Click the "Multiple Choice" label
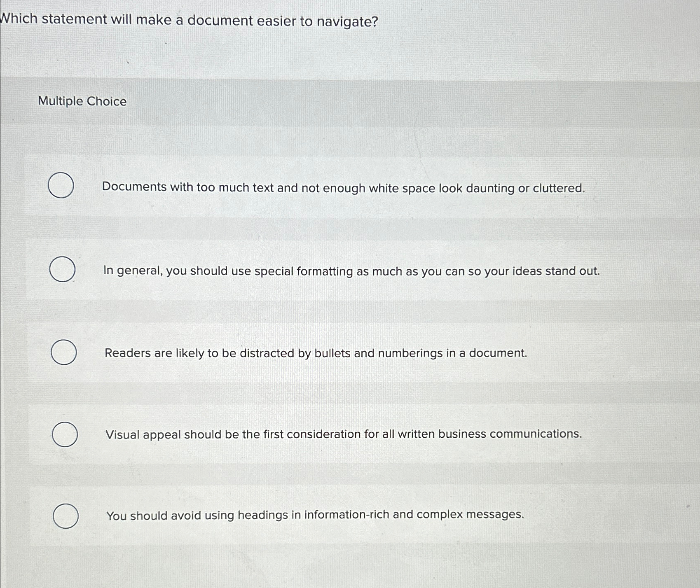 (x=82, y=101)
